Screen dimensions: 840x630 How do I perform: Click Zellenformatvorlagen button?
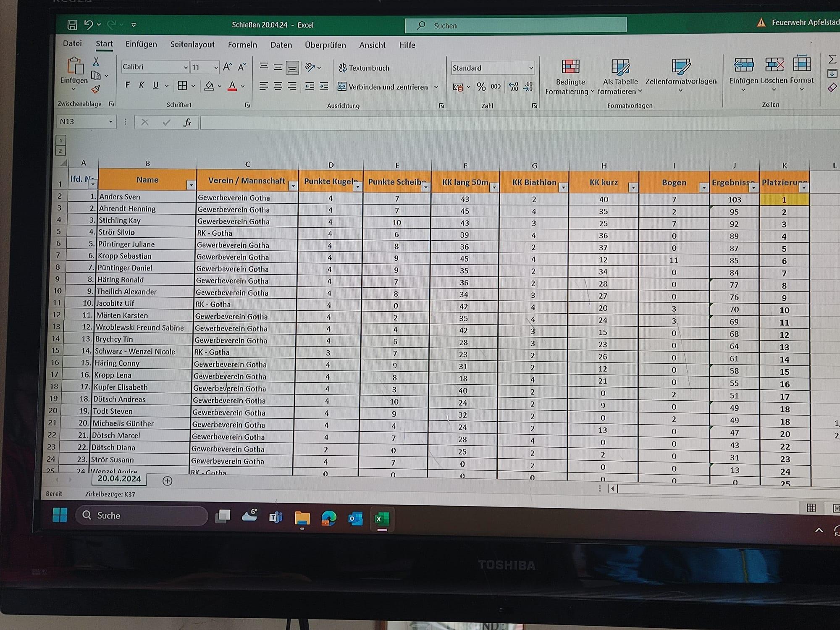(x=681, y=76)
